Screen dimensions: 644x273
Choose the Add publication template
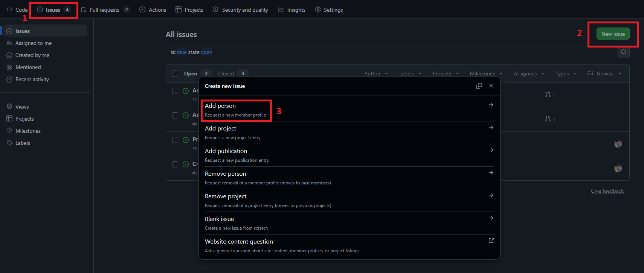349,155
